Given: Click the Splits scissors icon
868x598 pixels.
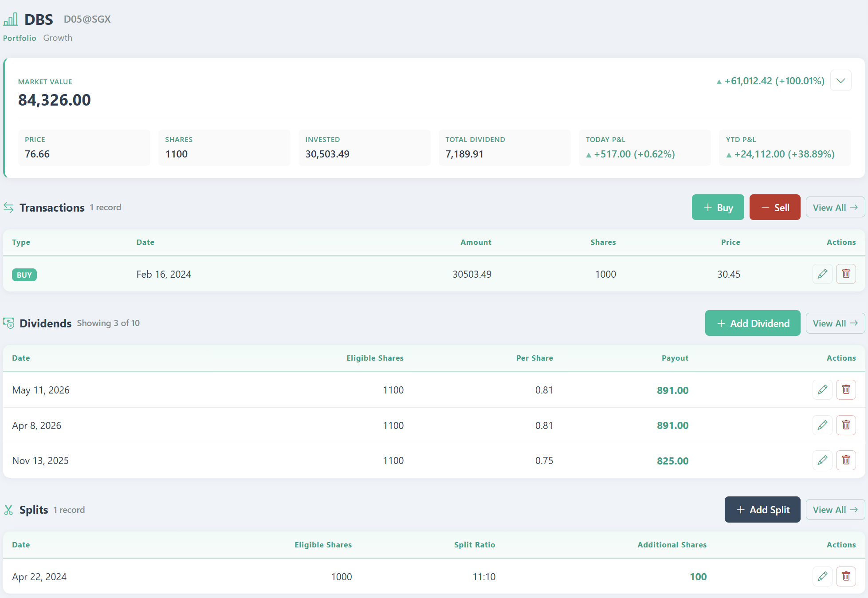Looking at the screenshot, I should [8, 510].
